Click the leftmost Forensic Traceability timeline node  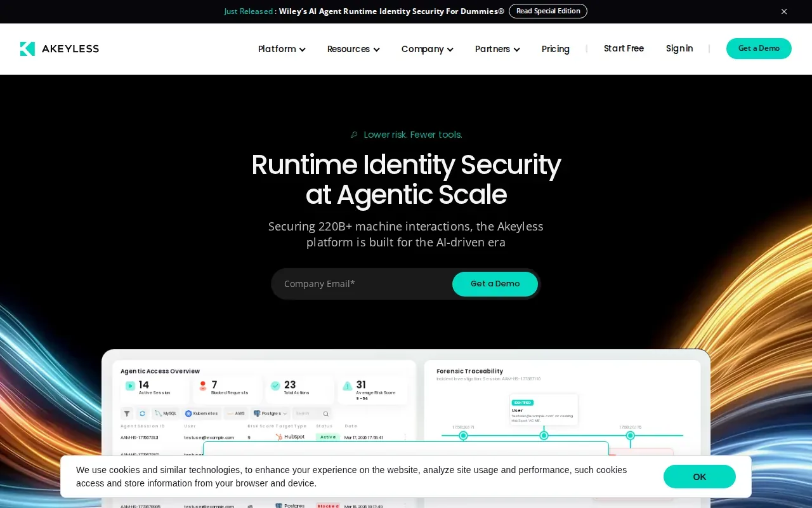(464, 436)
